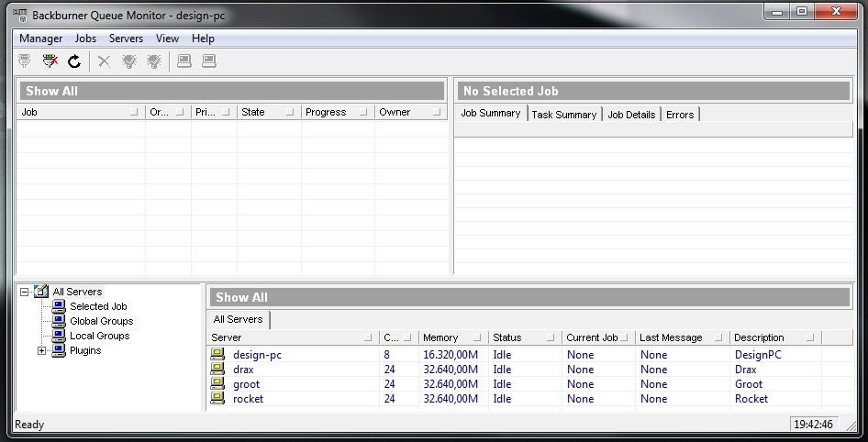The height and width of the screenshot is (442, 868).
Task: Click the Disconnect from Manager icon with red X
Action: click(50, 61)
